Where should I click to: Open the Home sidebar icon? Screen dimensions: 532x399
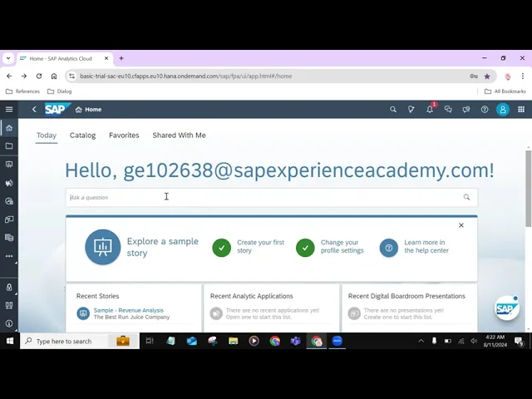9,128
